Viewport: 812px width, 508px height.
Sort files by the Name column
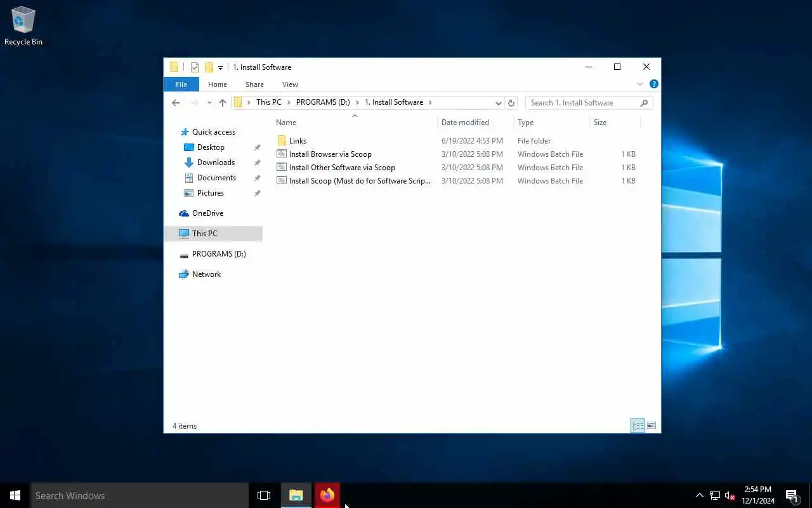pos(355,123)
